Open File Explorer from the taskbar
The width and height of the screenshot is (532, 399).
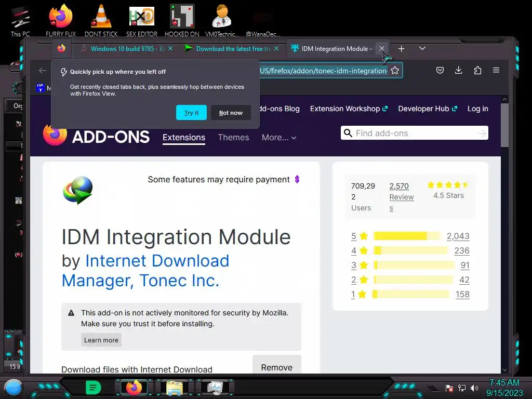[175, 388]
